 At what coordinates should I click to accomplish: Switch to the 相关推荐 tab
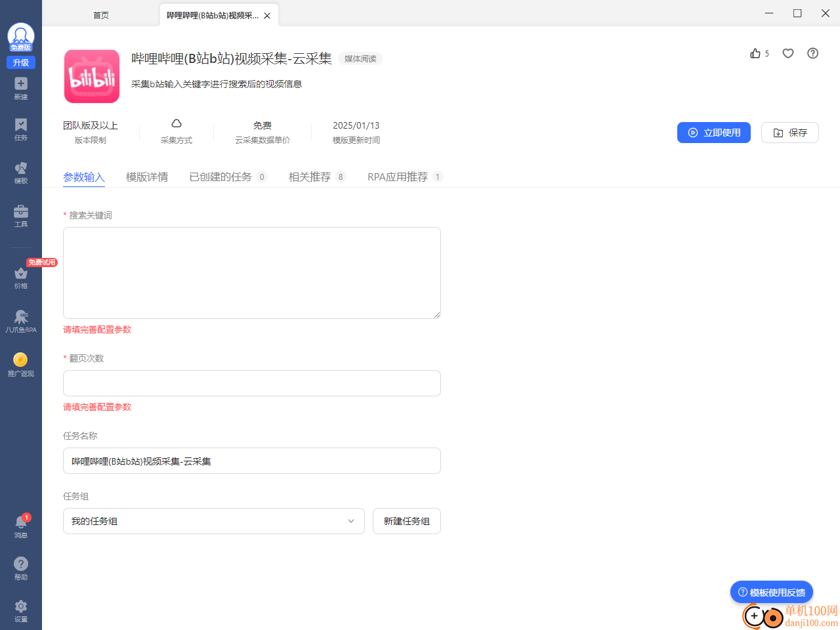tap(317, 177)
